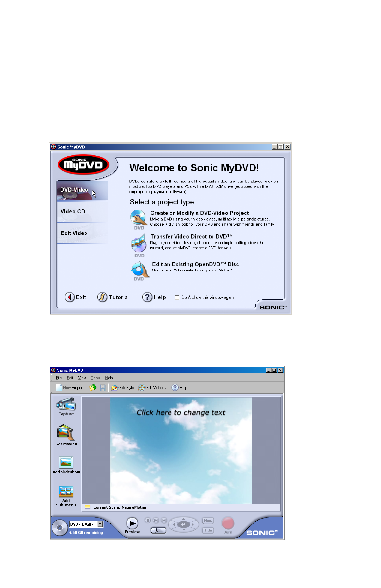The height and width of the screenshot is (588, 381).
Task: Open the Tutorial from the welcome window
Action: point(113,297)
